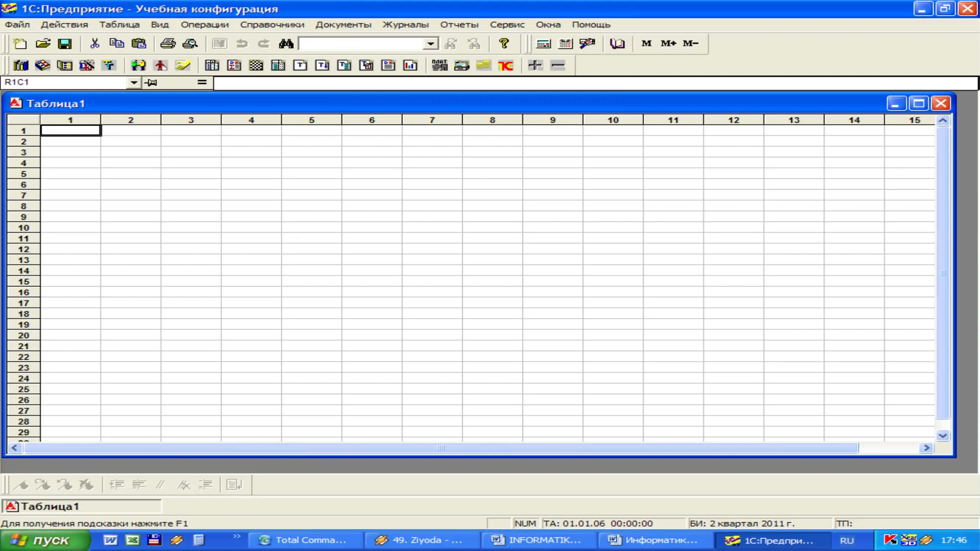Open the Документы menu
Viewport: 980px width, 551px height.
point(343,25)
